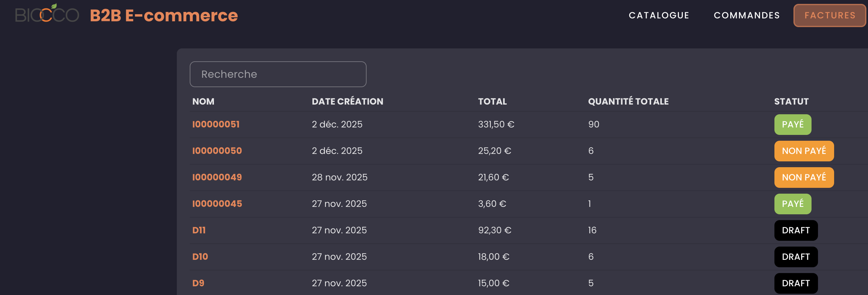The height and width of the screenshot is (295, 868).
Task: Click the Biocco logo icon
Action: click(x=47, y=15)
